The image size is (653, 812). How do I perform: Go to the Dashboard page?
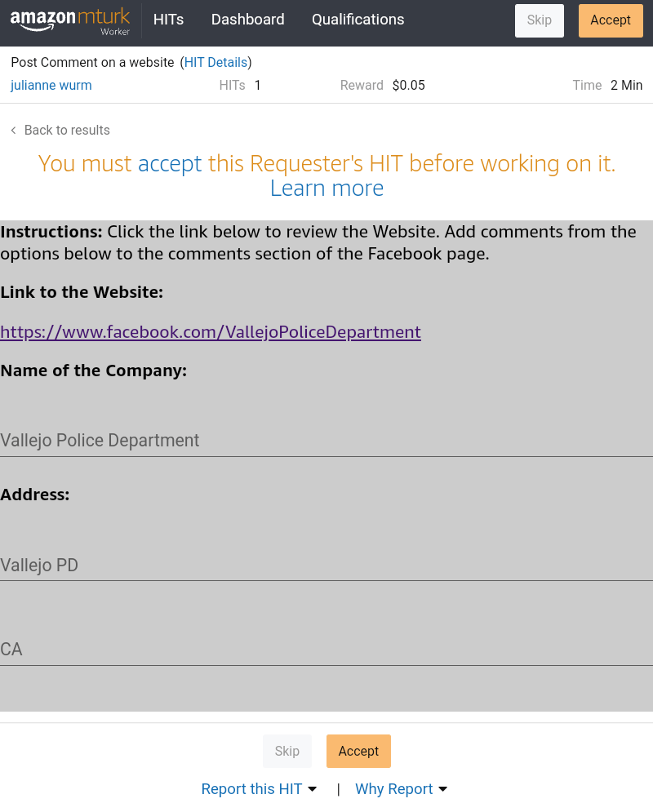[x=247, y=20]
